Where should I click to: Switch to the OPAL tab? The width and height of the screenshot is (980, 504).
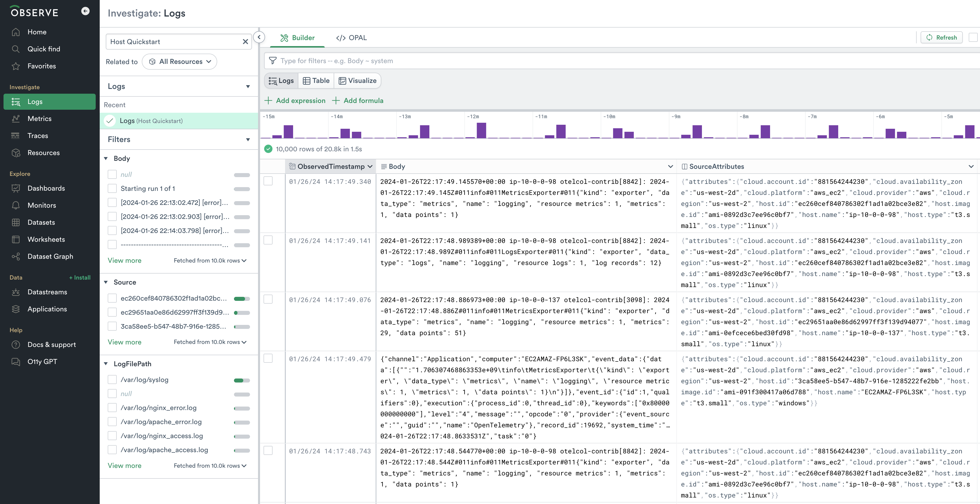tap(351, 38)
